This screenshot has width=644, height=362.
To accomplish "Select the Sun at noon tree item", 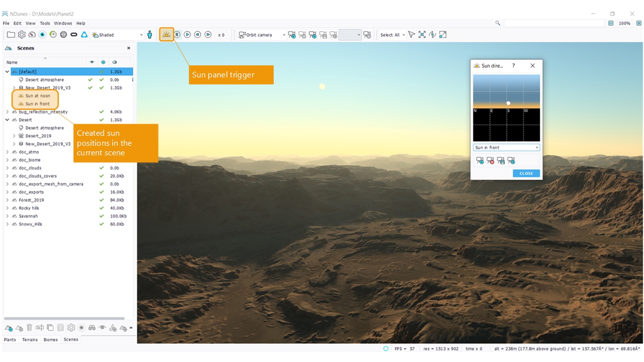I will click(x=38, y=96).
